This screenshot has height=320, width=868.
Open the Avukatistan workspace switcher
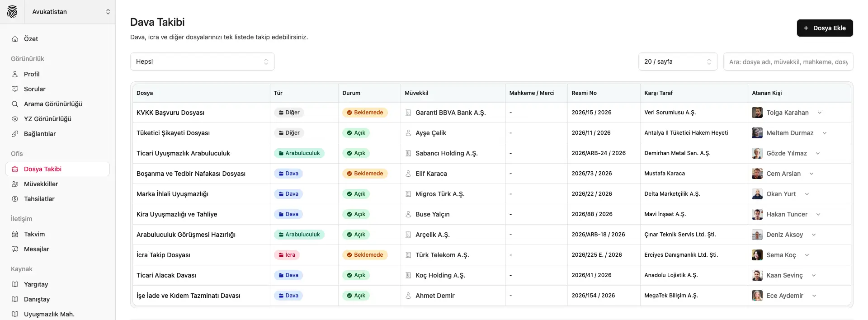tap(71, 12)
